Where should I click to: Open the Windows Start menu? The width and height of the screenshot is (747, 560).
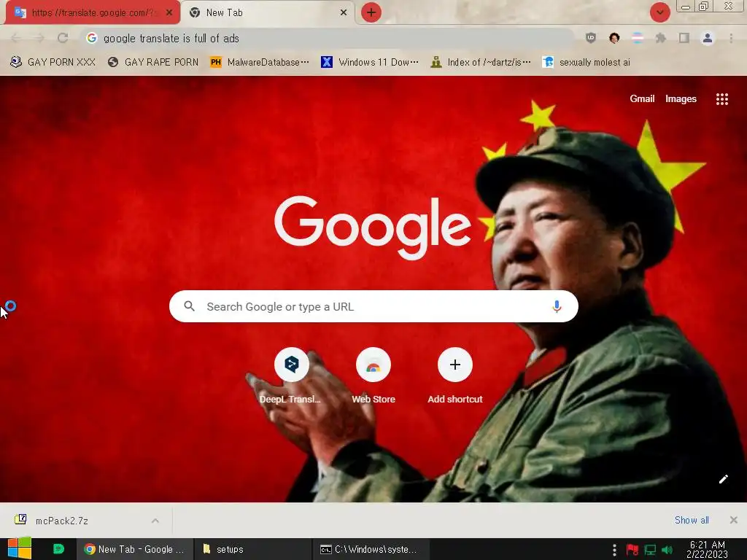point(19,548)
